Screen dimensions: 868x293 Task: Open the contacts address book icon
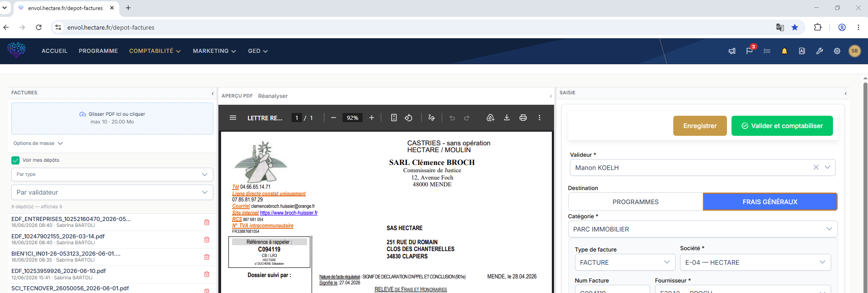point(802,51)
